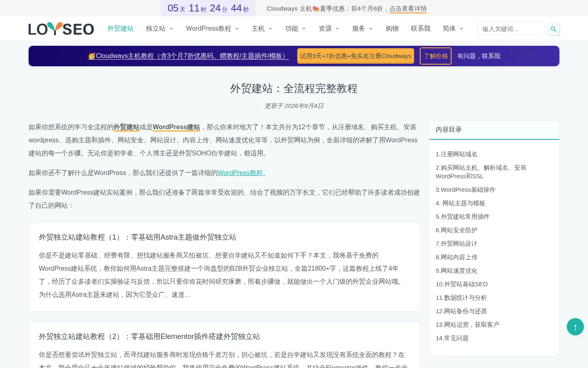Jump to 7.外贸网站设计 section

tap(457, 244)
